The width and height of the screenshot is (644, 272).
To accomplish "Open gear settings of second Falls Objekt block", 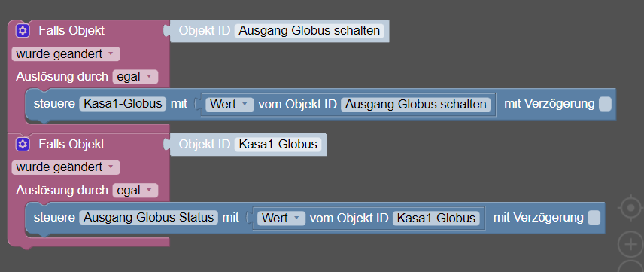I will pyautogui.click(x=23, y=144).
